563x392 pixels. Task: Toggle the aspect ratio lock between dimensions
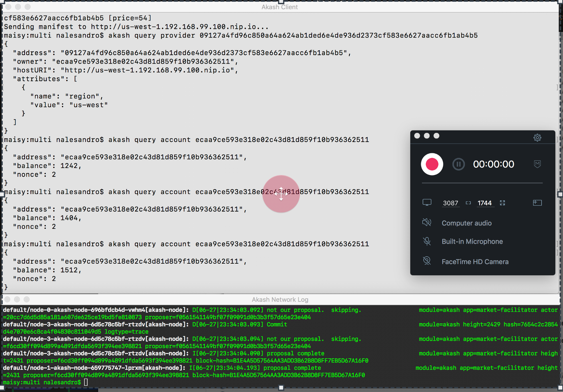point(468,203)
